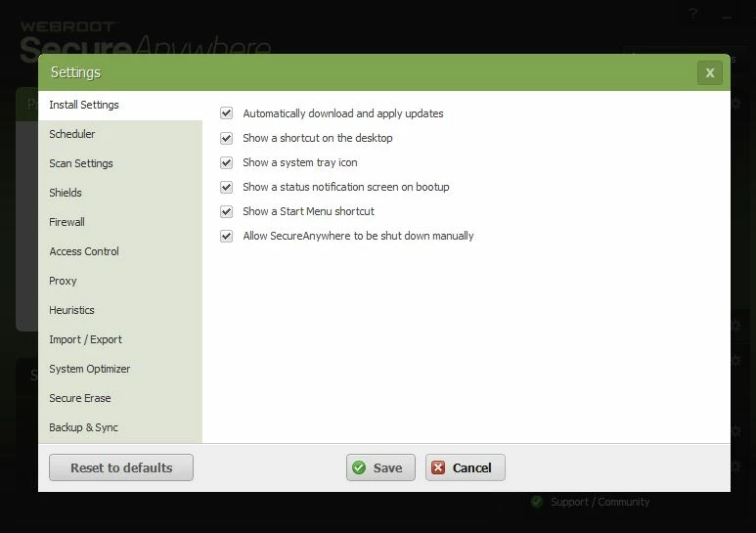Open System Optimizer settings
The height and width of the screenshot is (533, 756).
(x=120, y=369)
